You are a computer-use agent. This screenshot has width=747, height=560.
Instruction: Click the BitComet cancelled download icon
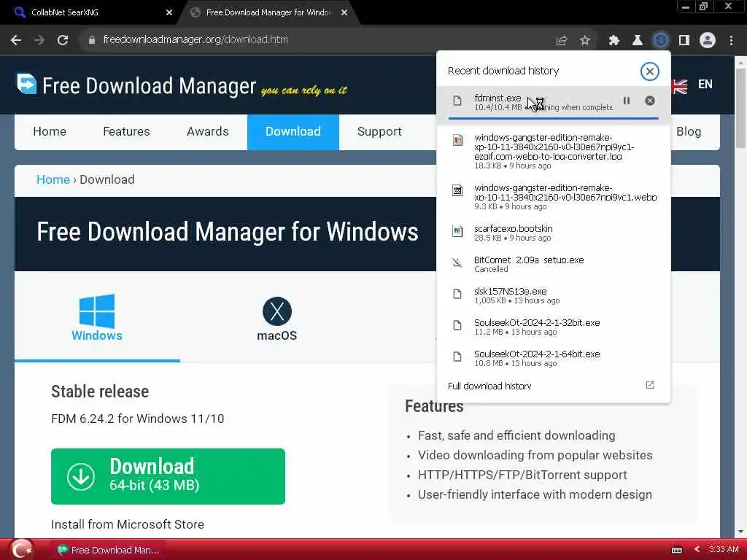[x=457, y=262]
